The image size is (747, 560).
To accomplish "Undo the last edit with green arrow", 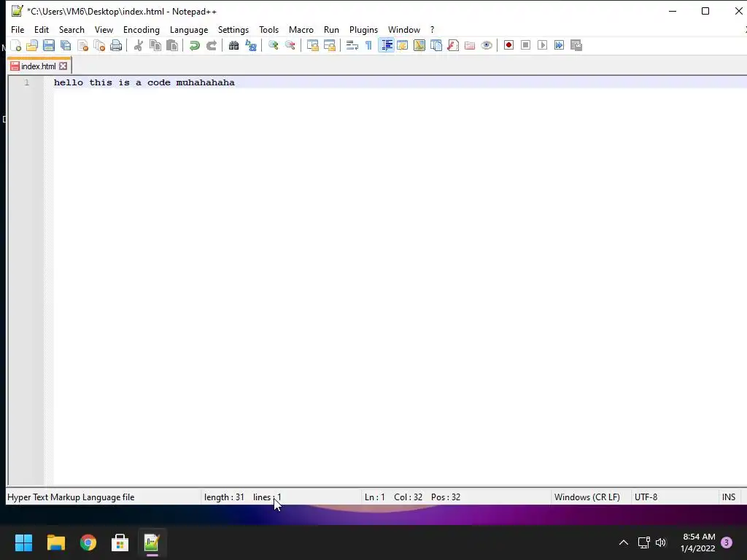I will click(194, 45).
